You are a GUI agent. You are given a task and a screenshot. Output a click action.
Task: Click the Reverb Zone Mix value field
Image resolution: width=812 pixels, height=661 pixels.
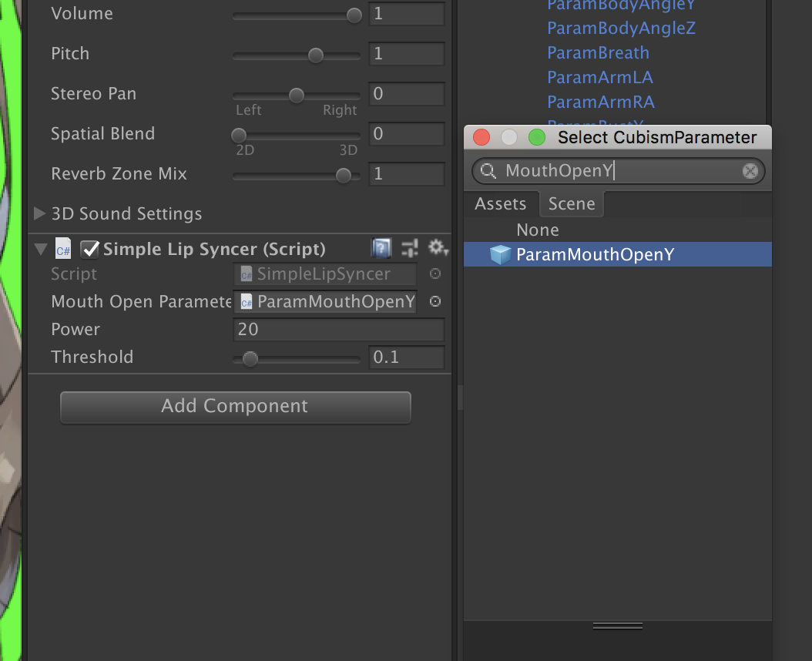pos(407,173)
